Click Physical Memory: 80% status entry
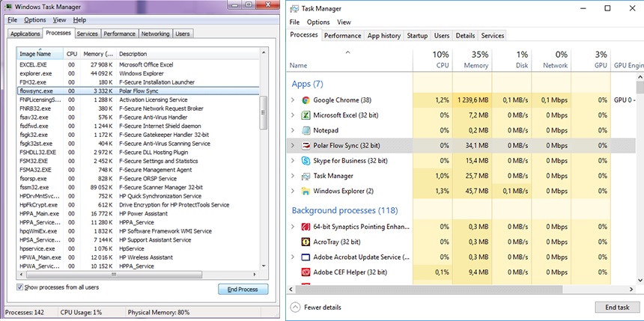 click(x=159, y=312)
